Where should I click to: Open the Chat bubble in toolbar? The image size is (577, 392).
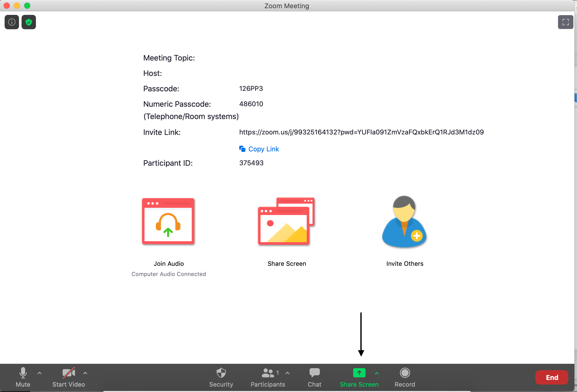(x=314, y=377)
